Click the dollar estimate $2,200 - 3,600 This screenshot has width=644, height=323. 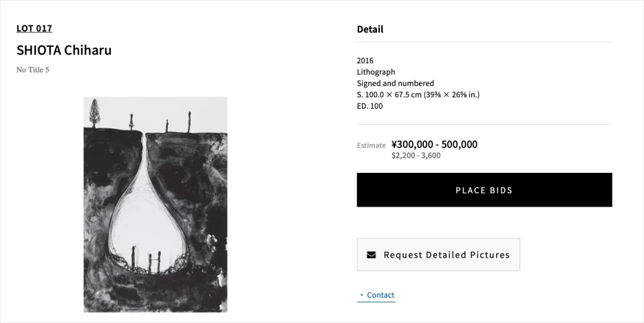tap(416, 156)
